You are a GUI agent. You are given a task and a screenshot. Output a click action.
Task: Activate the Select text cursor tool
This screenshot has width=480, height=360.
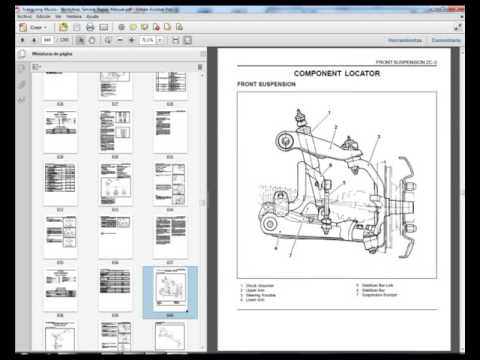pos(80,40)
